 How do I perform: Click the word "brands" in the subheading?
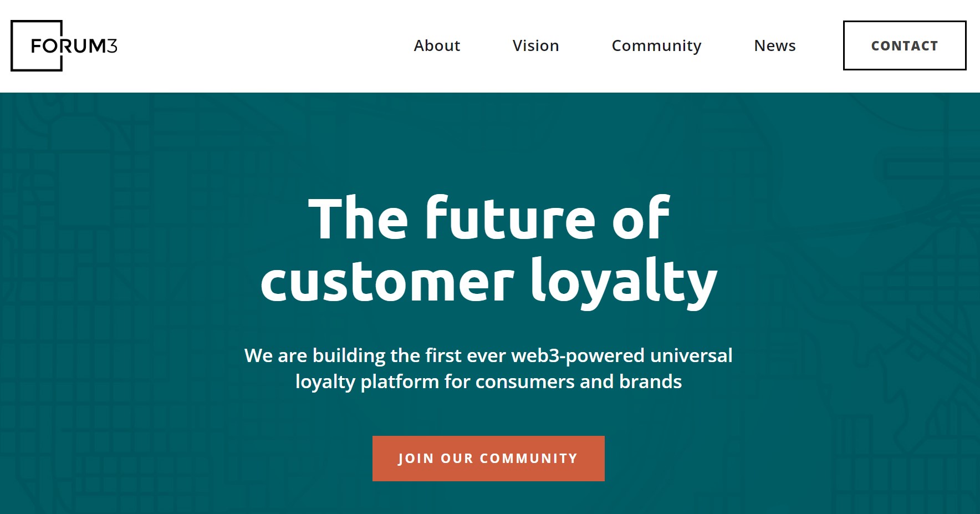(650, 381)
